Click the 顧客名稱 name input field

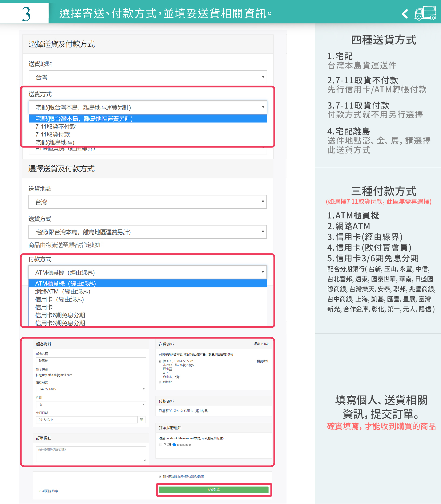pyautogui.click(x=91, y=361)
